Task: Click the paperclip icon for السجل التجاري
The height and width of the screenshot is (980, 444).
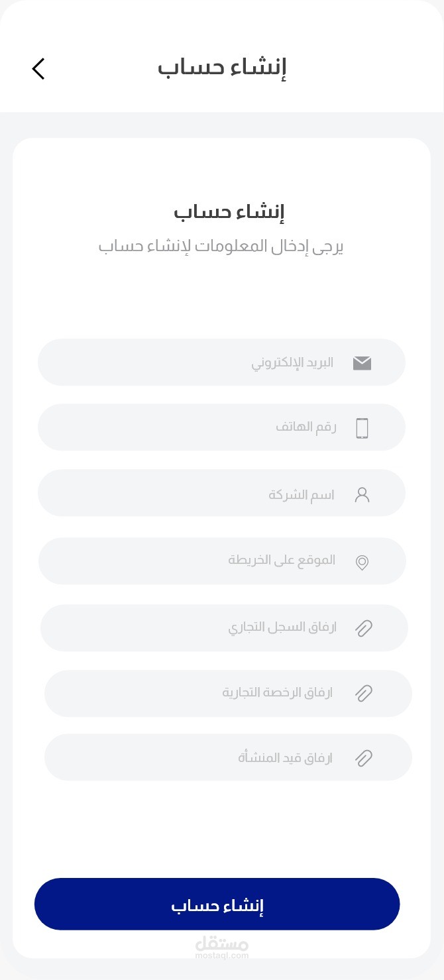Action: tap(364, 628)
